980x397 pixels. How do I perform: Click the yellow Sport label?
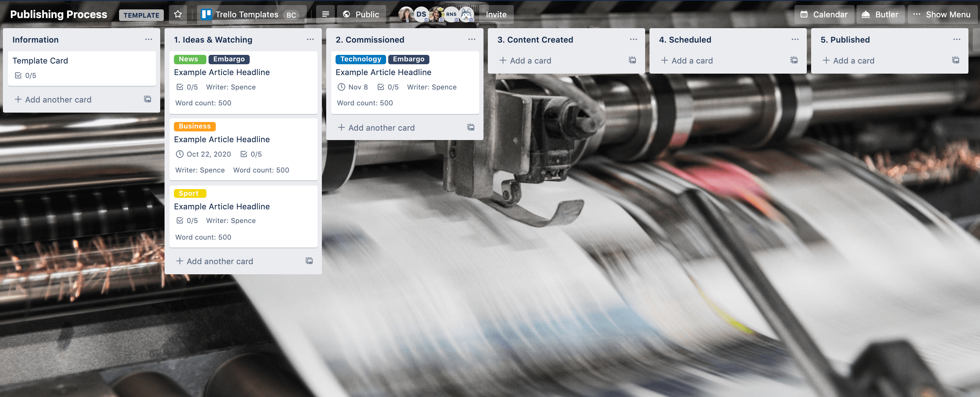pyautogui.click(x=190, y=193)
